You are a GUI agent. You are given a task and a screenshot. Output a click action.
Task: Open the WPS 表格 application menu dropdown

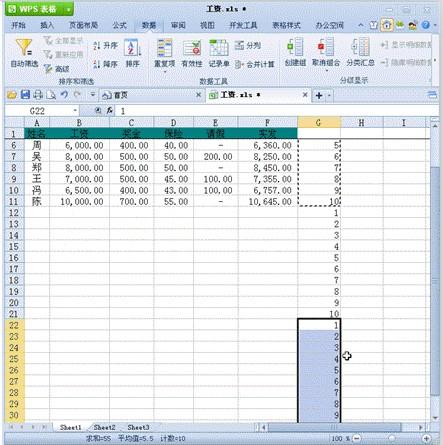click(x=68, y=9)
